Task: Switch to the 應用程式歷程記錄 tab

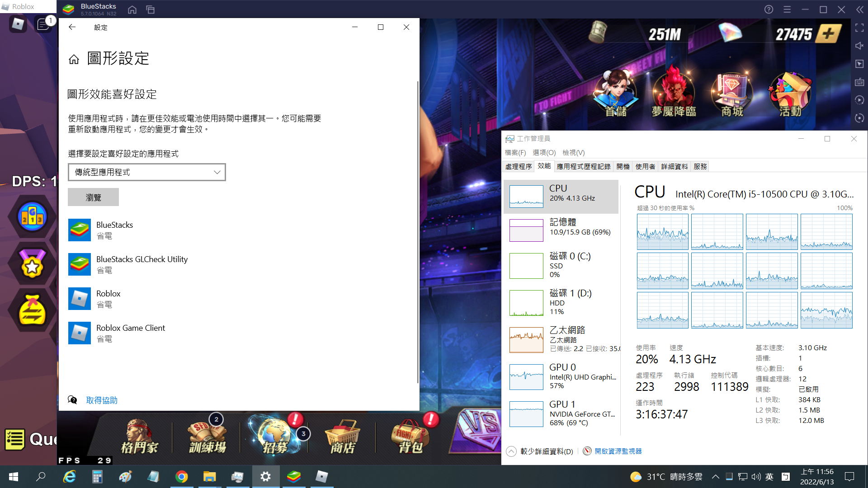Action: [584, 166]
